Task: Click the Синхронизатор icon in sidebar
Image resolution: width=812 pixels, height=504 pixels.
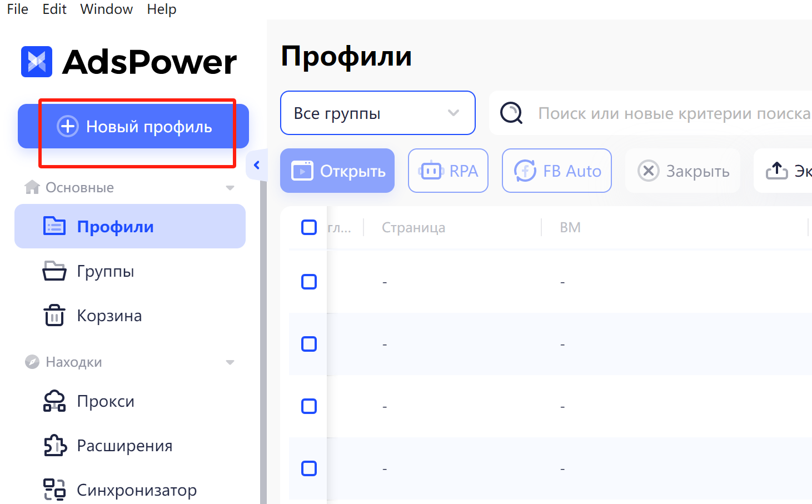Action: [x=54, y=490]
